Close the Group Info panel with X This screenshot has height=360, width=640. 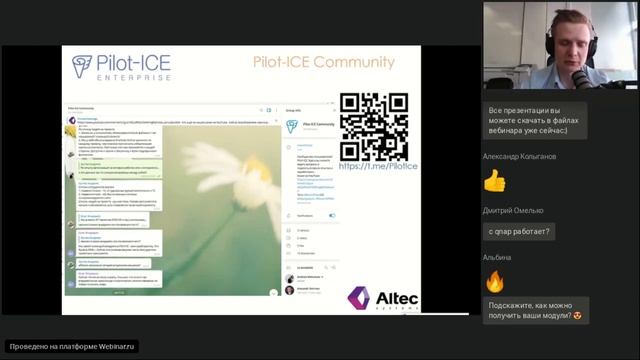click(334, 110)
